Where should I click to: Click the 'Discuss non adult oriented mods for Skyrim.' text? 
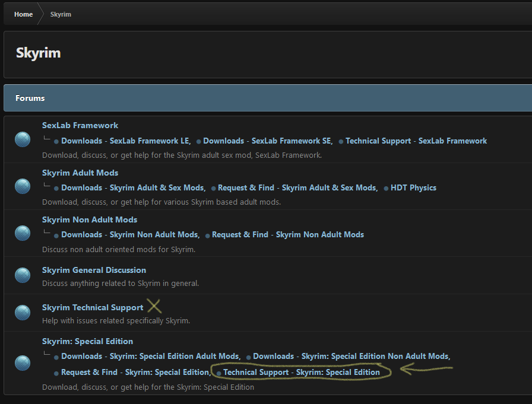pyautogui.click(x=119, y=249)
